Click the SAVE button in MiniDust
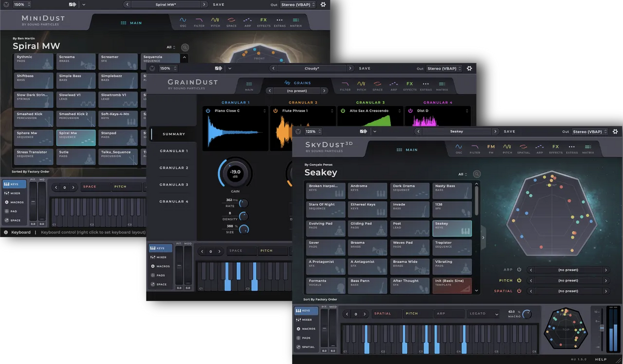623x364 pixels. click(218, 4)
